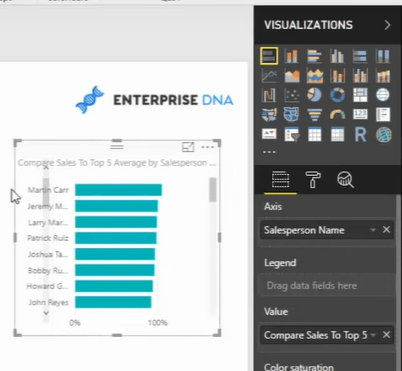Remove Salesperson Name from Axis
Viewport: 402px width, 371px height.
pos(386,230)
